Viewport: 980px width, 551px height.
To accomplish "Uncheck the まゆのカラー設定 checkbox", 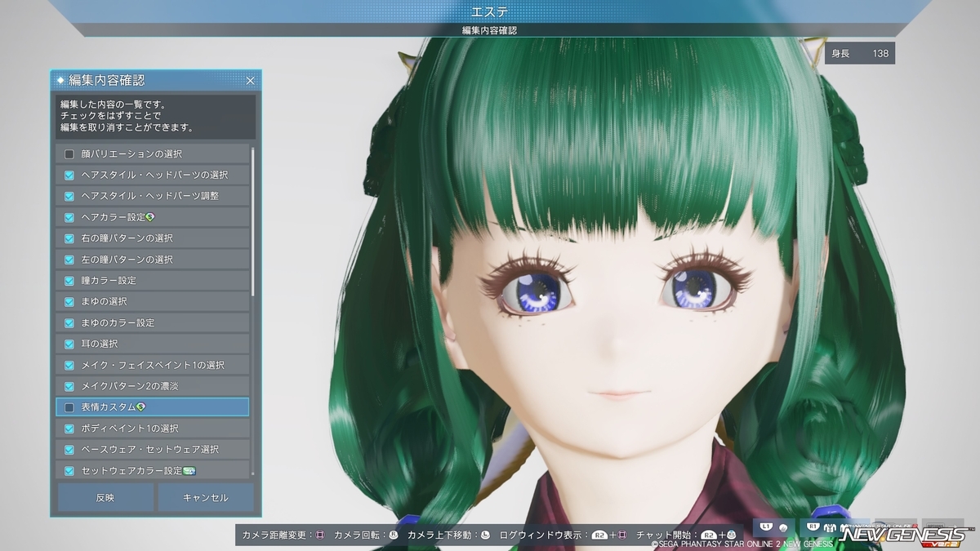I will click(69, 322).
